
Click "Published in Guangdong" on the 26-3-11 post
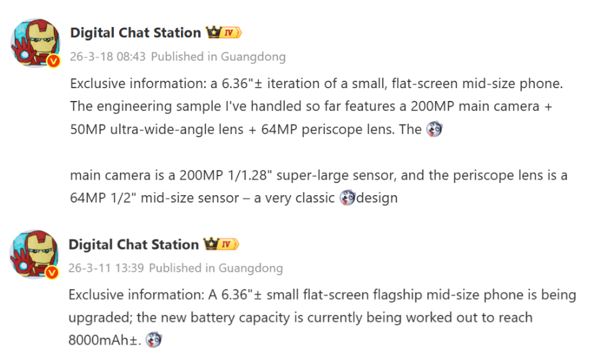click(x=216, y=268)
